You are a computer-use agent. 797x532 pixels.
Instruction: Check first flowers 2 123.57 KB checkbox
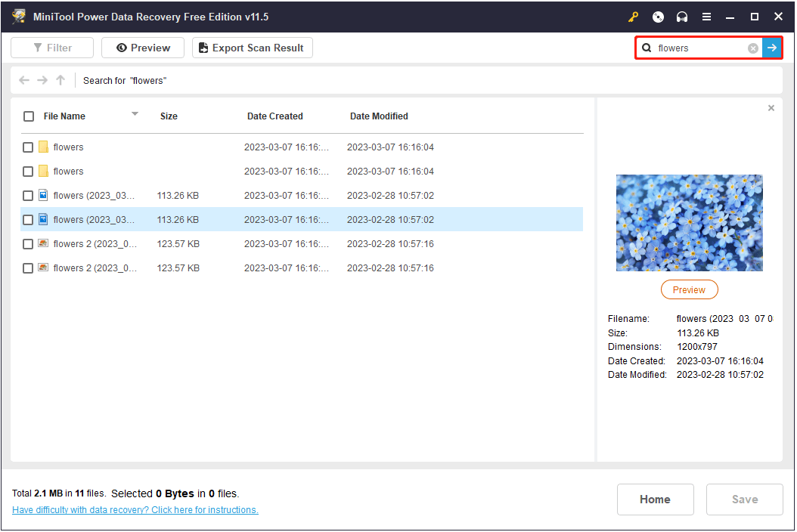tap(28, 244)
